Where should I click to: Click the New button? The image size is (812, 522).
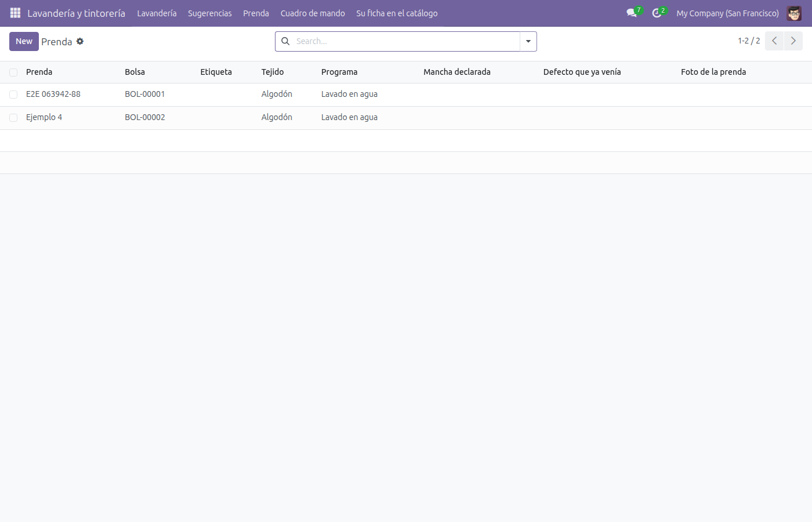pos(24,41)
